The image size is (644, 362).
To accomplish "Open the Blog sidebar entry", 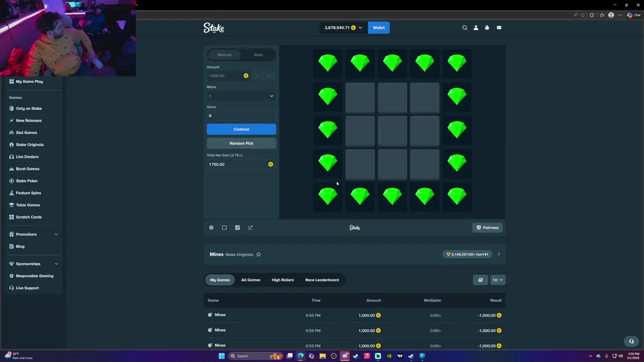I will 20,246.
